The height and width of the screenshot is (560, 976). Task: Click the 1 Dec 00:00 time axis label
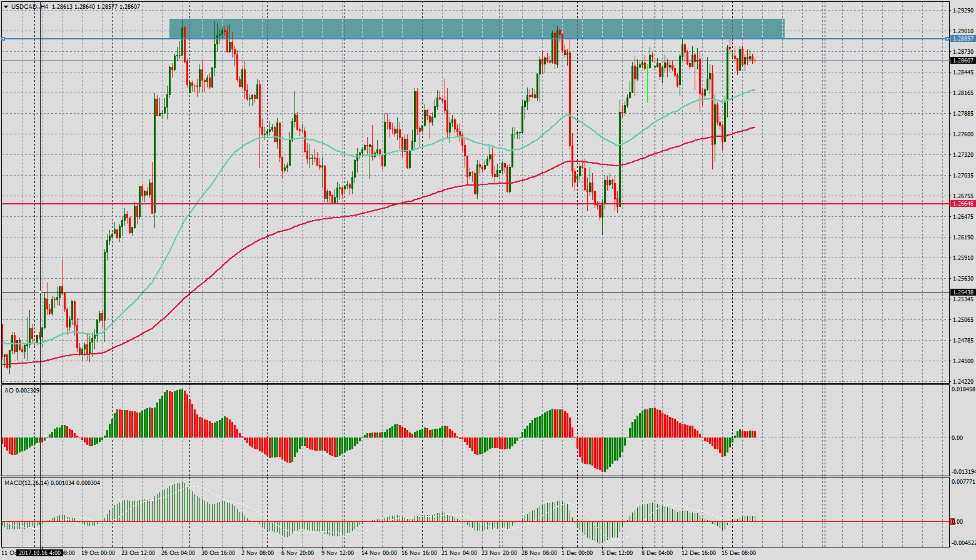click(x=576, y=553)
